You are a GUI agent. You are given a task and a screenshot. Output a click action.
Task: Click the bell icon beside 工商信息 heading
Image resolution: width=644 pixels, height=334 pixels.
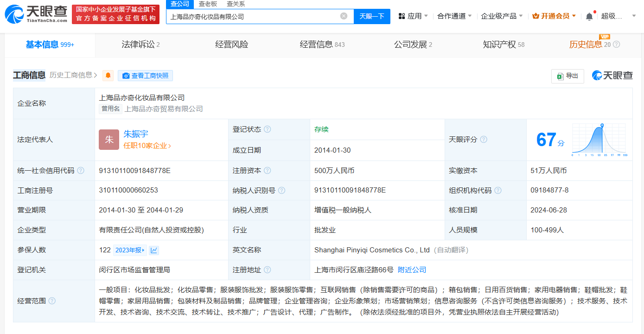tap(108, 75)
